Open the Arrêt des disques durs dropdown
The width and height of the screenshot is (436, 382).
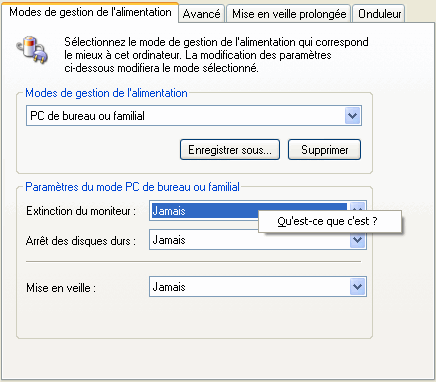tap(258, 240)
